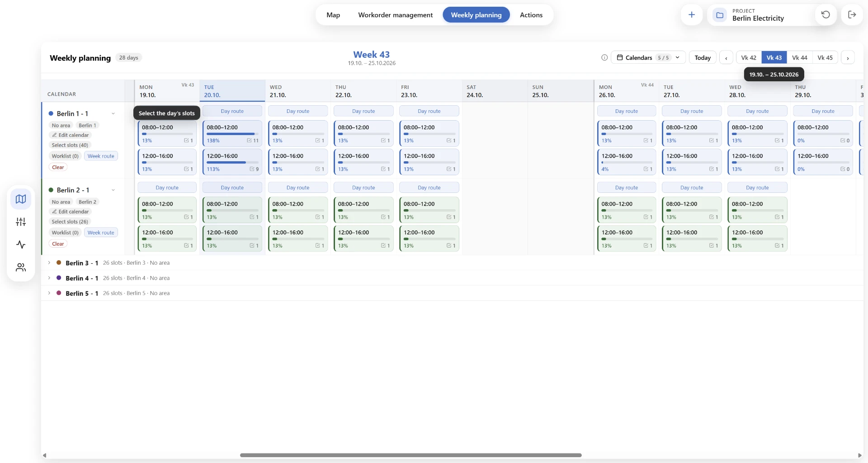The height and width of the screenshot is (463, 868).
Task: Click the Berlin 1 blue color dot
Action: pos(51,113)
